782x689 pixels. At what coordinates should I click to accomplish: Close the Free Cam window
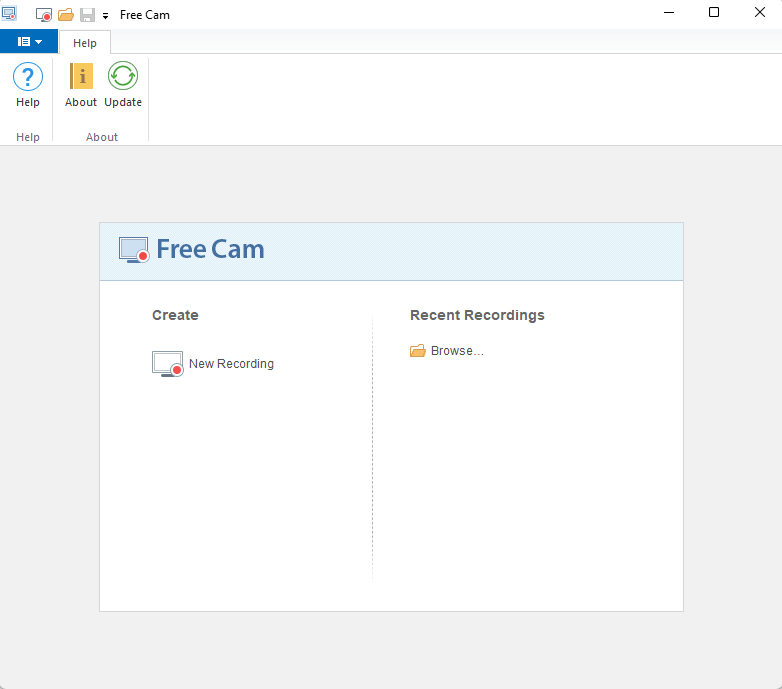[760, 12]
